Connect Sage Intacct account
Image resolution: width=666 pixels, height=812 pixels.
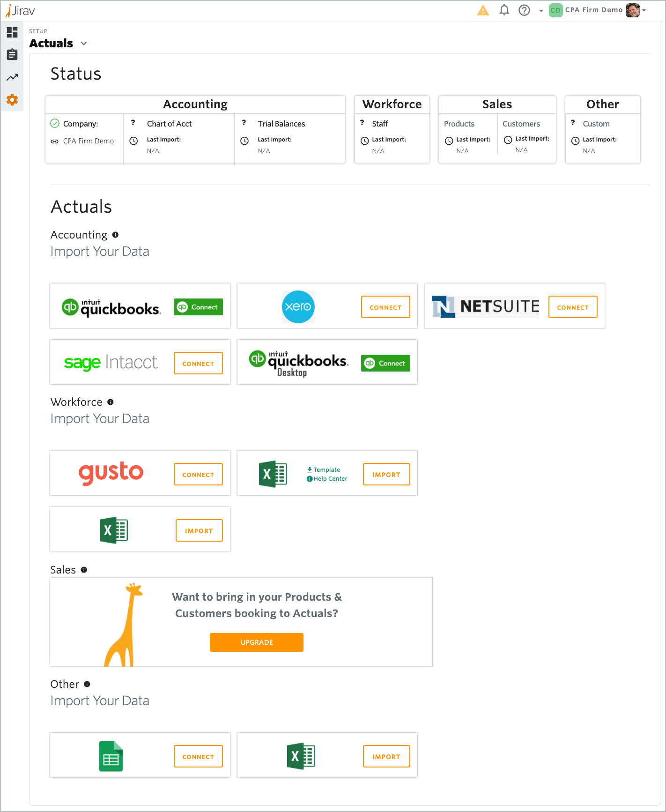pyautogui.click(x=198, y=363)
